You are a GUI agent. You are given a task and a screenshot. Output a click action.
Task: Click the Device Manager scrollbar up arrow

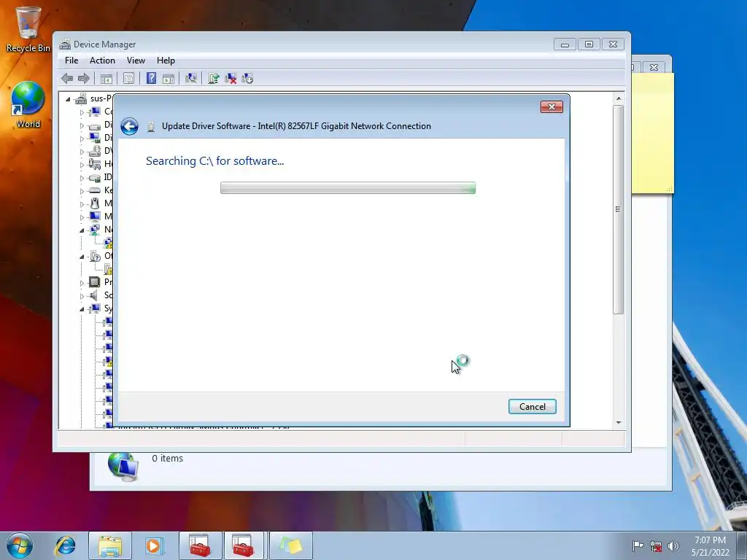[x=619, y=98]
